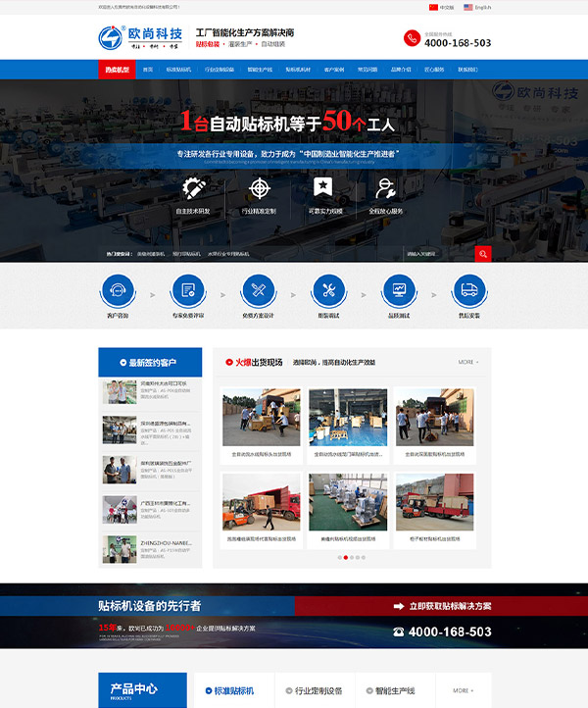
Task: Click the 匠心服务 nav menu item
Action: [x=434, y=70]
